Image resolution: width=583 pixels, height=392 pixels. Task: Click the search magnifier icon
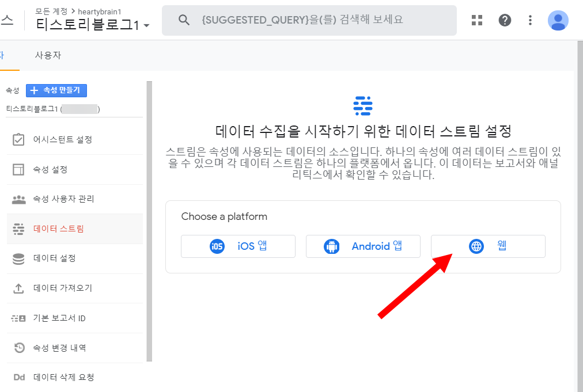tap(184, 20)
